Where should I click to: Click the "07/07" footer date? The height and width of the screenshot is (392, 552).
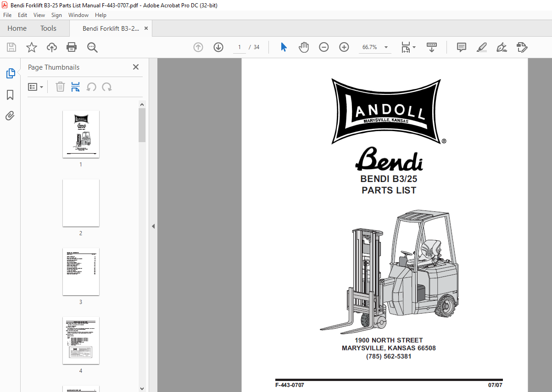(x=495, y=386)
